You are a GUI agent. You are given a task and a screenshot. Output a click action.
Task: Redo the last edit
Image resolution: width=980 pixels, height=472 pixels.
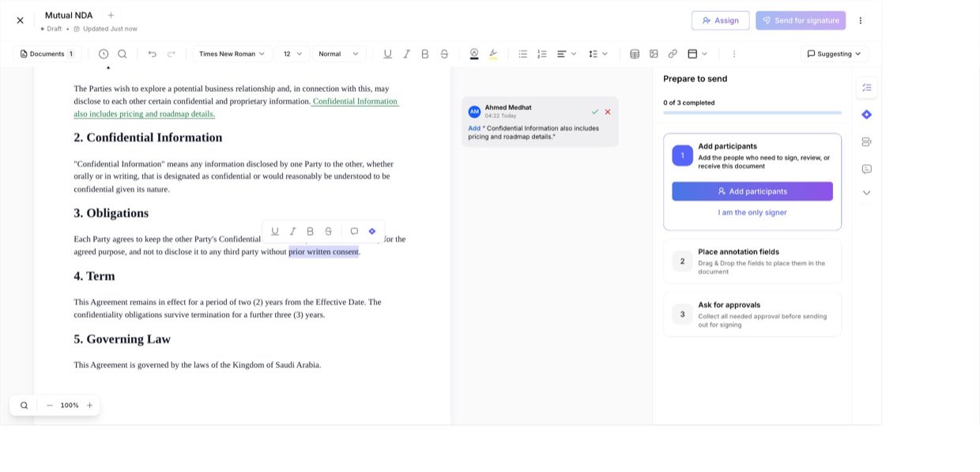(171, 54)
